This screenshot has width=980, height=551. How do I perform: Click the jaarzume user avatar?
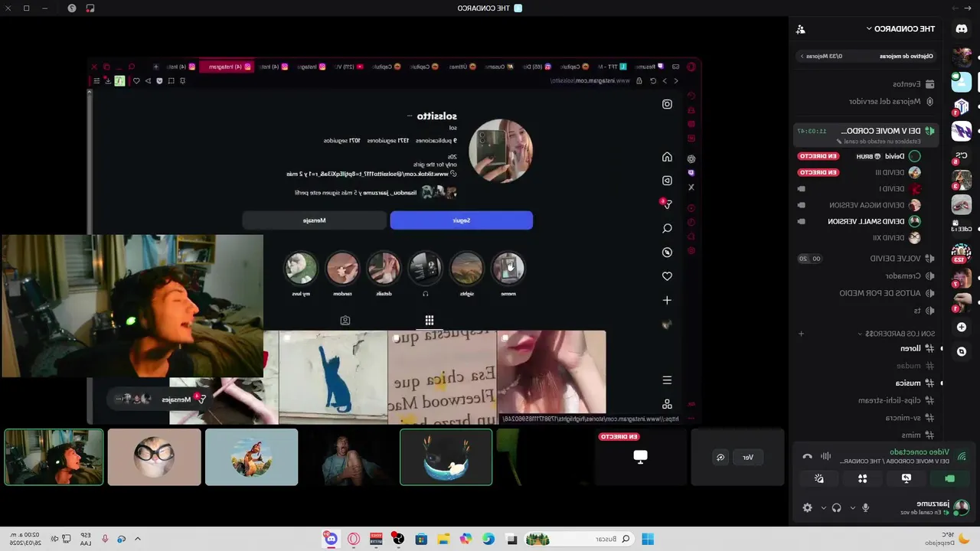(x=962, y=507)
